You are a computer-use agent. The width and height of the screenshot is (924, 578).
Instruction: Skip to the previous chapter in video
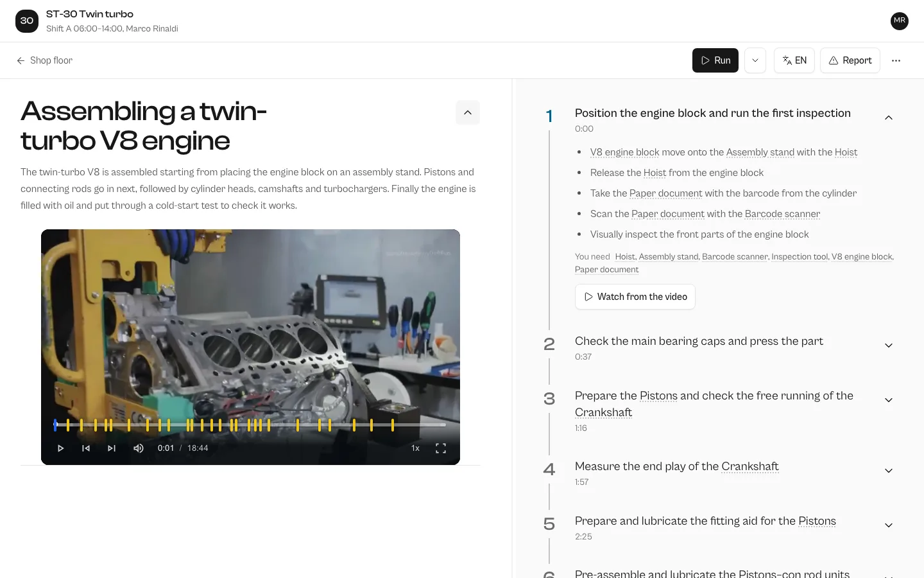tap(86, 448)
